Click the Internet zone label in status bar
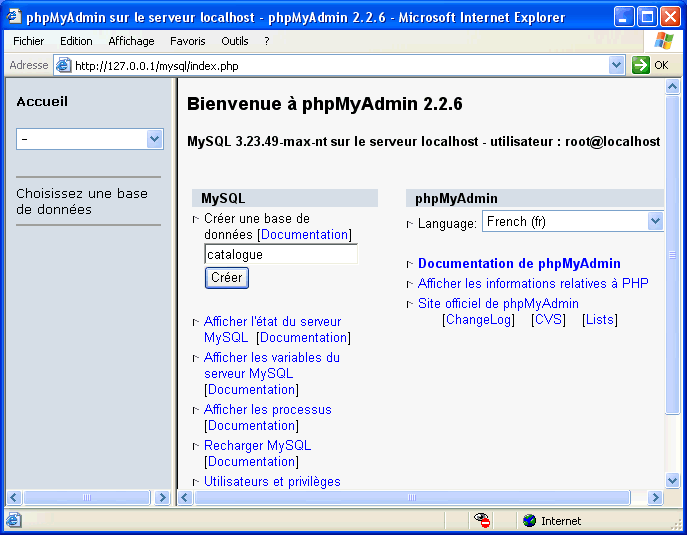Image resolution: width=687 pixels, height=535 pixels. click(x=561, y=521)
